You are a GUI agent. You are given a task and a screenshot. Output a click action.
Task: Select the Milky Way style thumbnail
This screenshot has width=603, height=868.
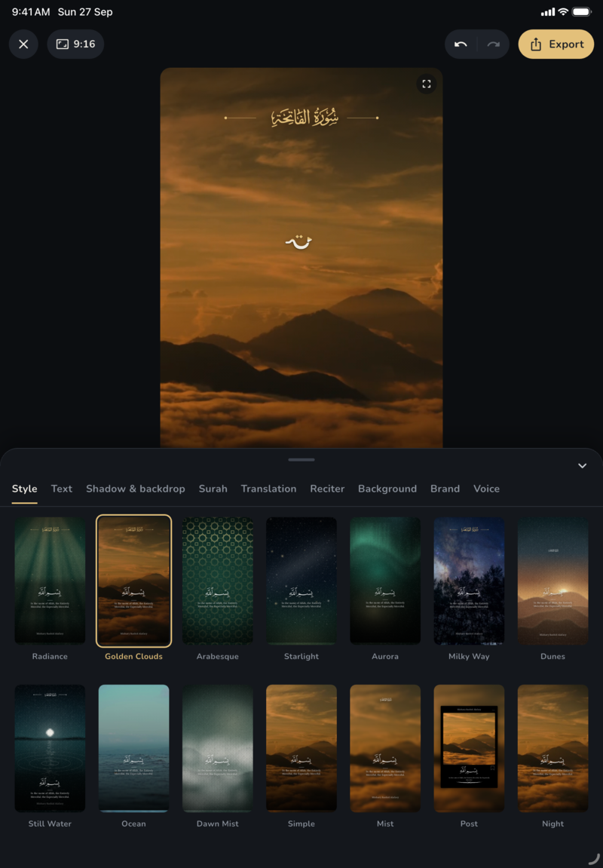(469, 581)
